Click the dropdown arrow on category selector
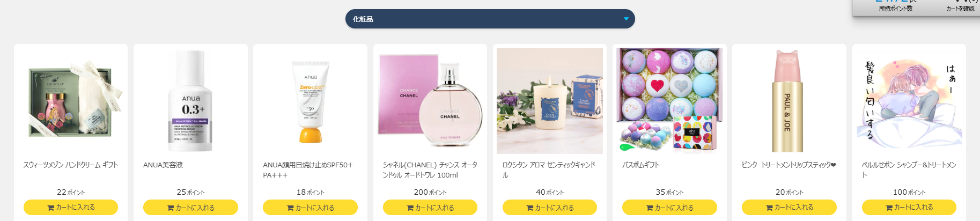 626,19
